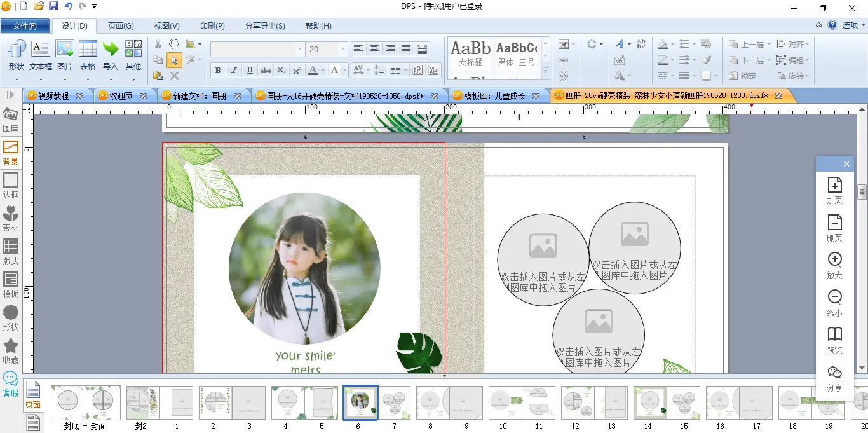
Task: Click the 文本框 text box icon
Action: pos(41,55)
